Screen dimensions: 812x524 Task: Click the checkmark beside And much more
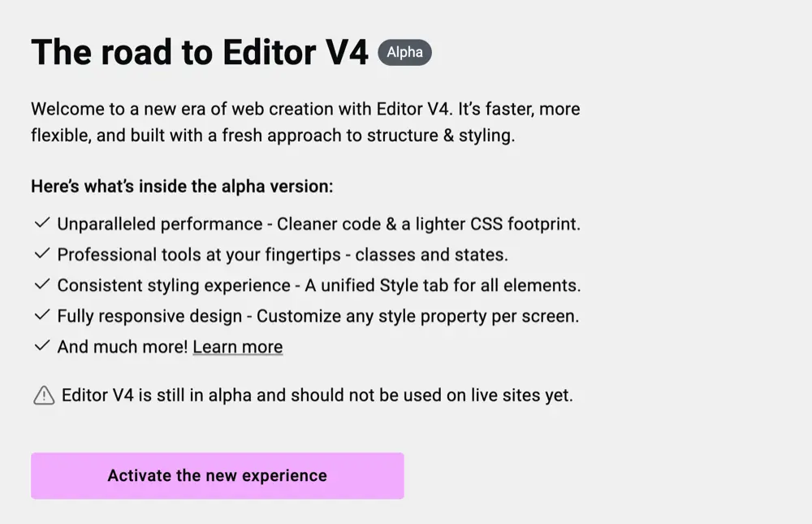pos(42,346)
